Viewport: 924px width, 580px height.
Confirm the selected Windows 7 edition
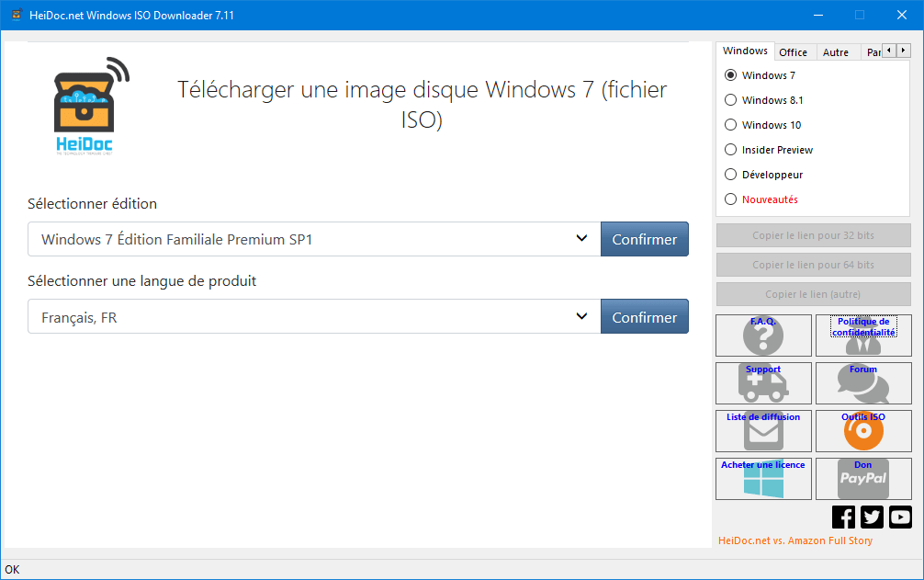(x=645, y=239)
